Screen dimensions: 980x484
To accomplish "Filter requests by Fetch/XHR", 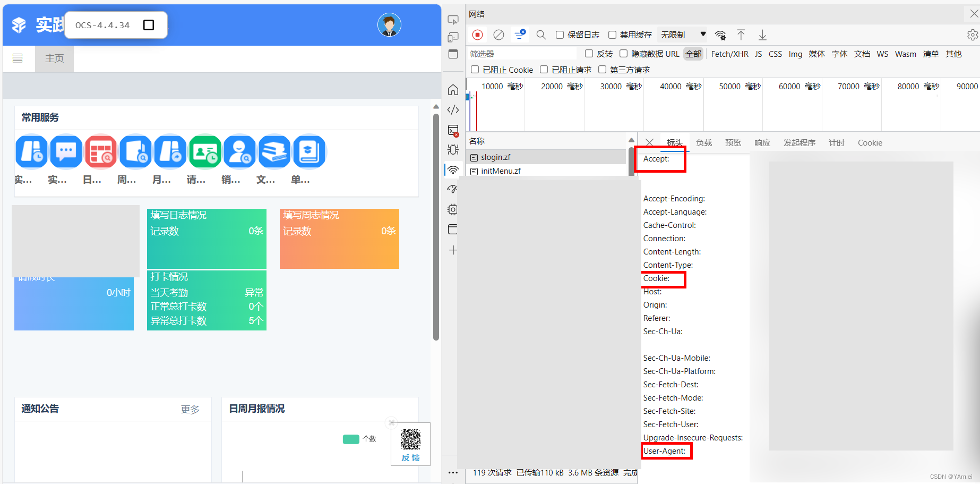I will pyautogui.click(x=730, y=54).
